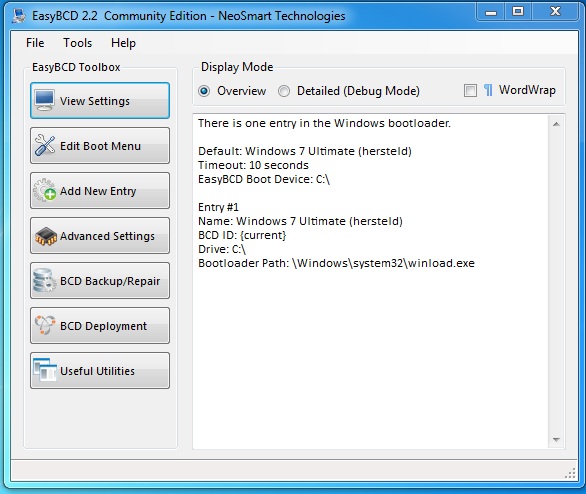Click the Advanced Settings chip icon
This screenshot has width=586, height=494.
[x=46, y=236]
